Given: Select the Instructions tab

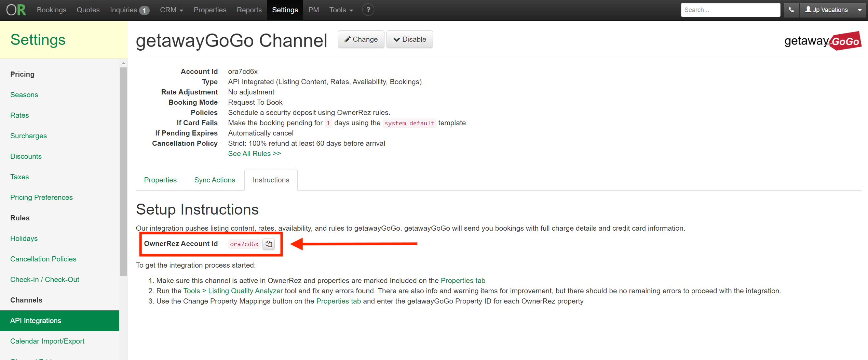Looking at the screenshot, I should coord(271,180).
